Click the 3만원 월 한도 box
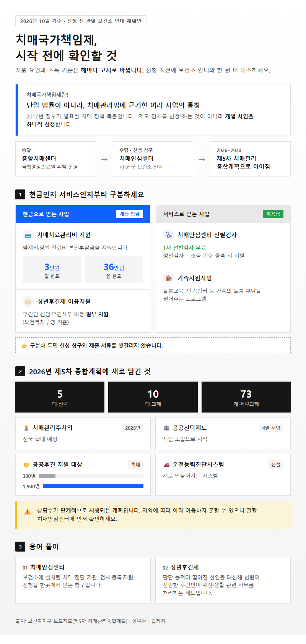 [52, 270]
